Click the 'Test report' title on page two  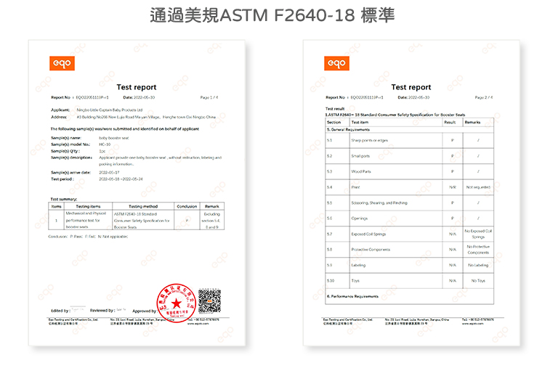411,87
